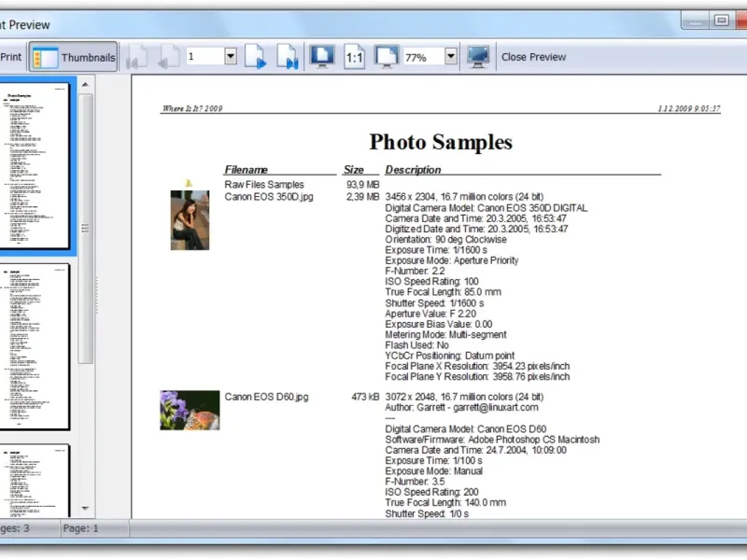Select the page 1 thumbnail
The height and width of the screenshot is (560, 747).
(x=35, y=166)
